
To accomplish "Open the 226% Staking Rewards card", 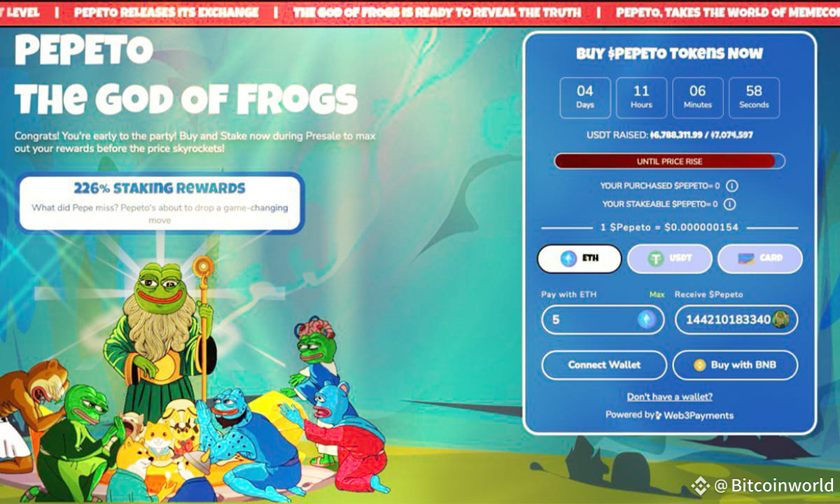I will (x=160, y=203).
